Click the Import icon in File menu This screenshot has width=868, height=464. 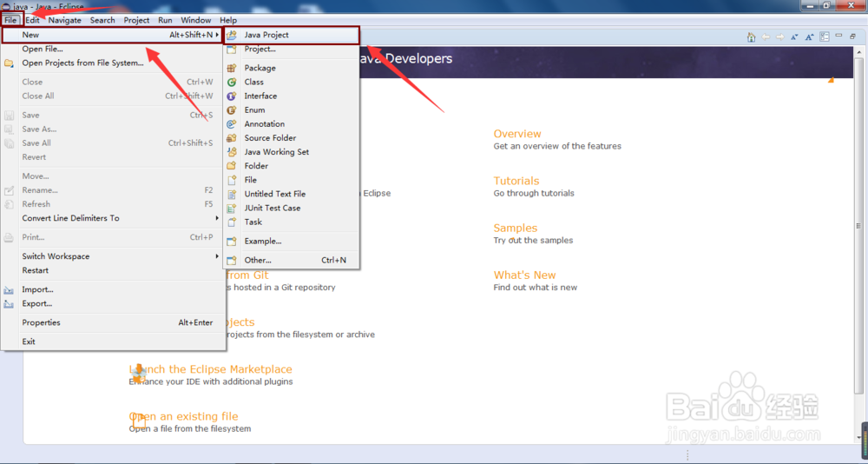pyautogui.click(x=9, y=290)
